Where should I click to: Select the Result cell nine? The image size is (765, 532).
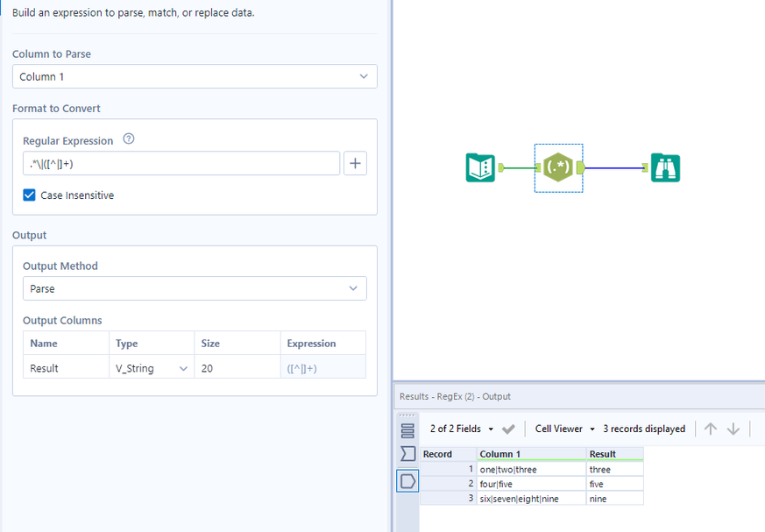(615, 499)
